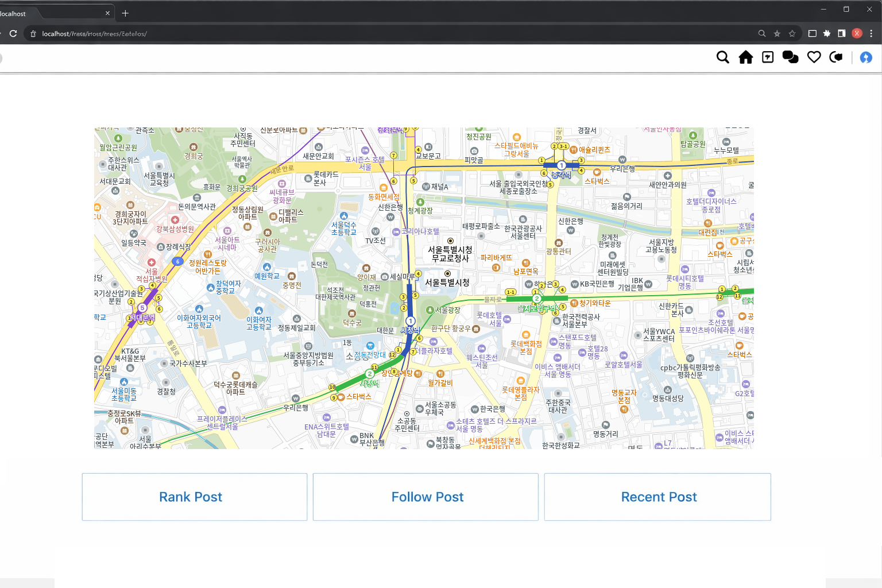Click the 청계광장 map label
The image size is (882, 588).
point(420,211)
